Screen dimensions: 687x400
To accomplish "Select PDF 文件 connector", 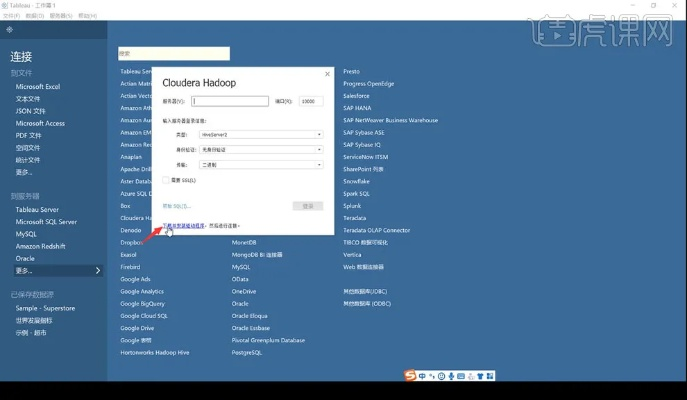I will (x=28, y=136).
